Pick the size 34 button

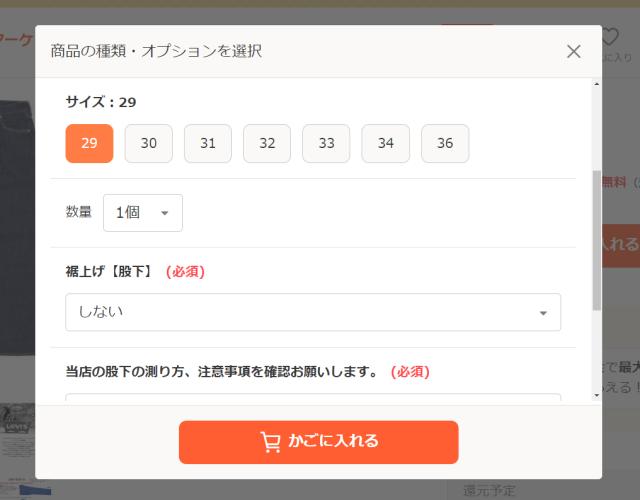386,143
